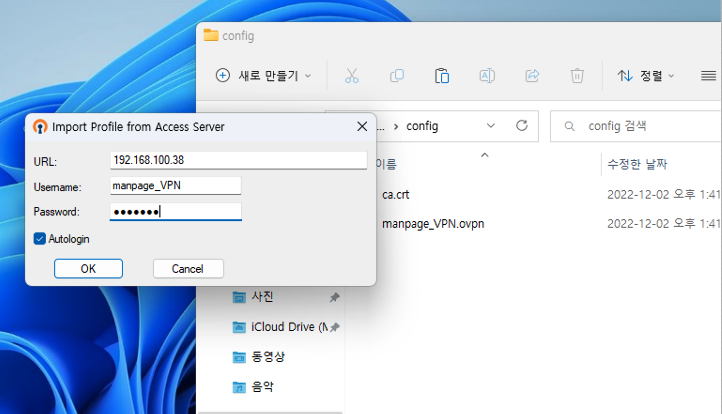Focus the Password input field
The height and width of the screenshot is (414, 722).
(x=175, y=212)
